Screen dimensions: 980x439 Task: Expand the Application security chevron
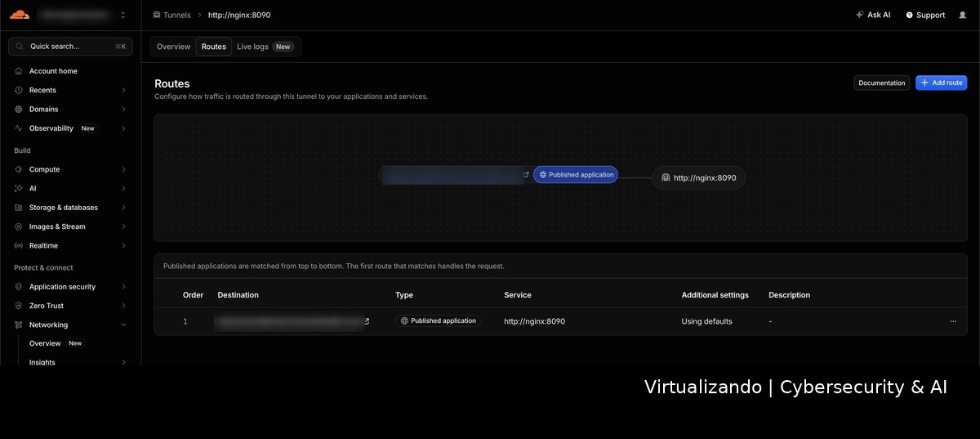123,287
